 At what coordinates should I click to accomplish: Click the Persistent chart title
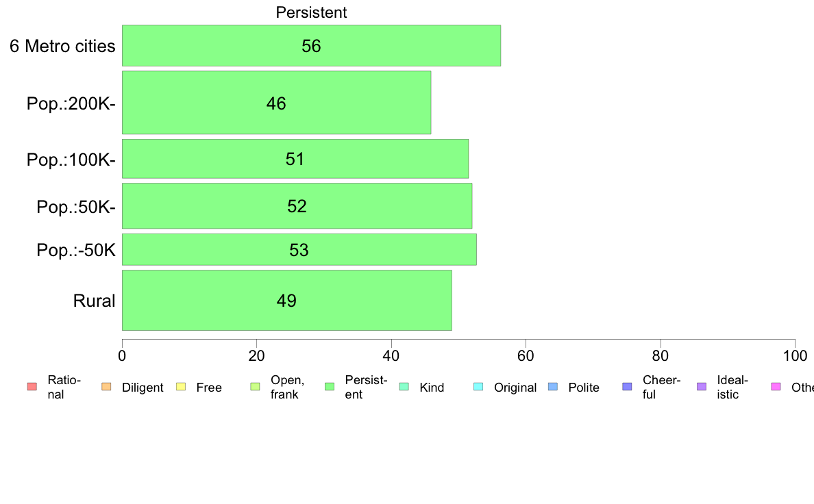click(x=311, y=12)
